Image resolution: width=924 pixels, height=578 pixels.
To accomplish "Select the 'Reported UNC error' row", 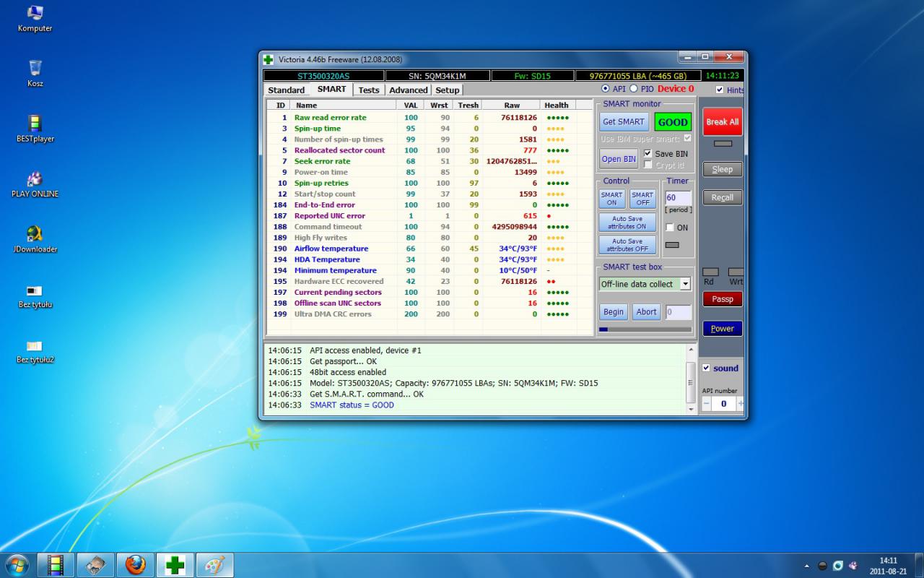I will point(430,216).
